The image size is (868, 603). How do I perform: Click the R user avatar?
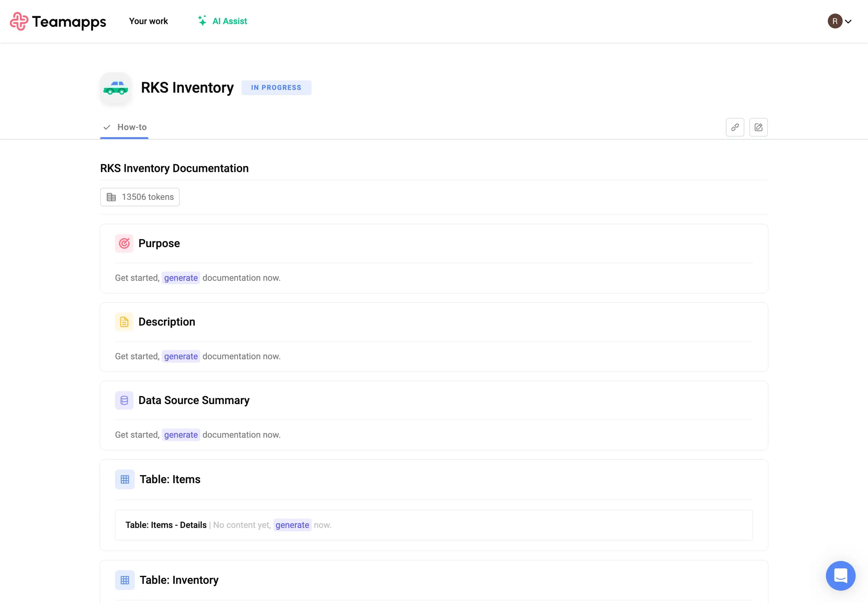pyautogui.click(x=835, y=21)
